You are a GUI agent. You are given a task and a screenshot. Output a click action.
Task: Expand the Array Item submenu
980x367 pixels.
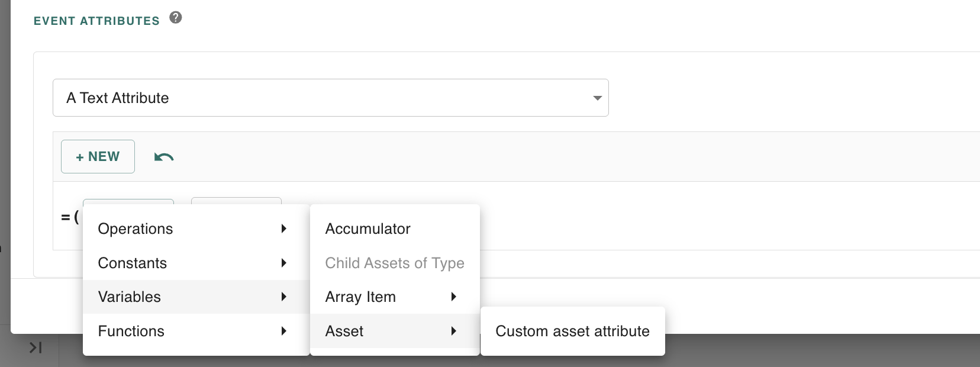[x=360, y=297]
